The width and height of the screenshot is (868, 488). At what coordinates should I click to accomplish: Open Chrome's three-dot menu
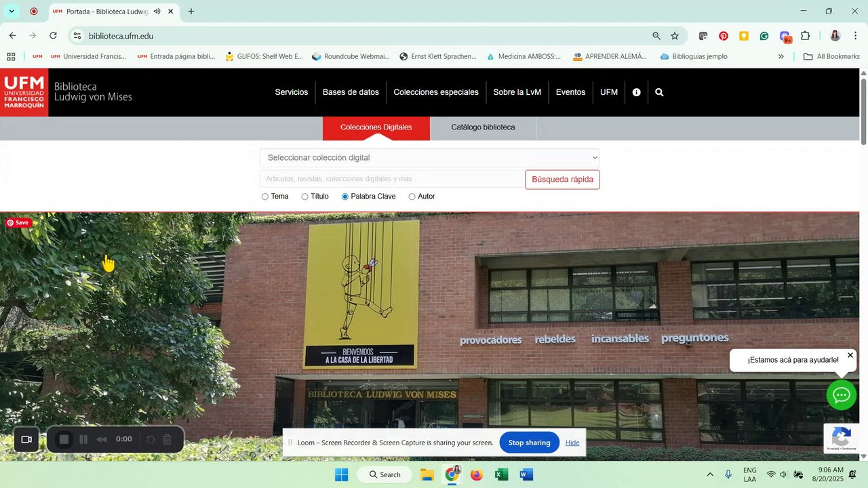coord(855,36)
